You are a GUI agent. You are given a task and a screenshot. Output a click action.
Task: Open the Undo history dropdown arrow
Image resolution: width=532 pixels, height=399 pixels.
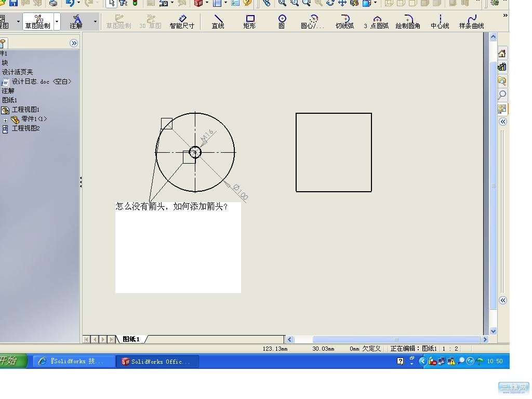tap(78, 3)
